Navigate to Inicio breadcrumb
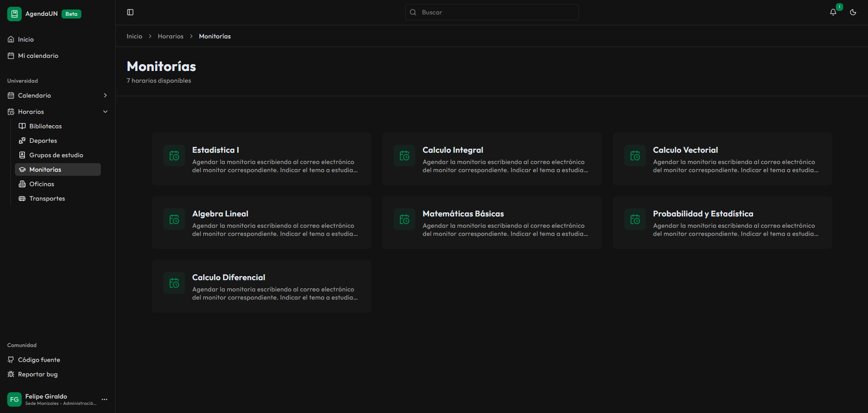This screenshot has width=868, height=413. coord(134,36)
